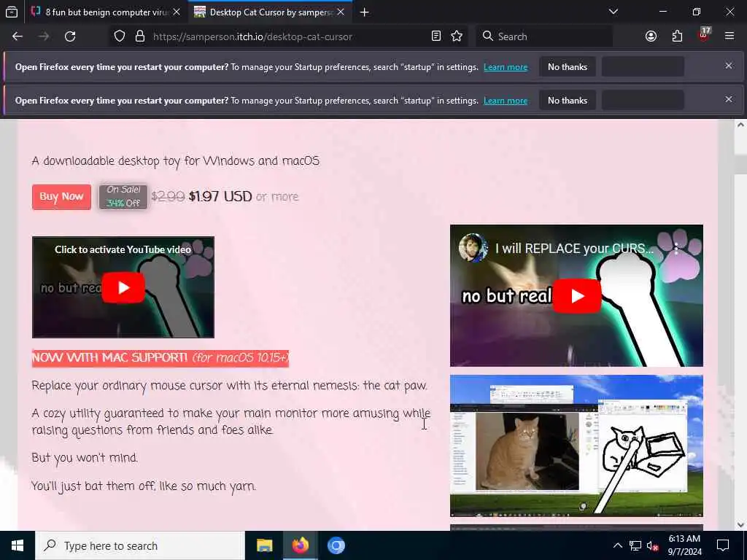The height and width of the screenshot is (560, 747).
Task: Open the desktop cat paw screenshot thumbnail
Action: click(x=576, y=446)
